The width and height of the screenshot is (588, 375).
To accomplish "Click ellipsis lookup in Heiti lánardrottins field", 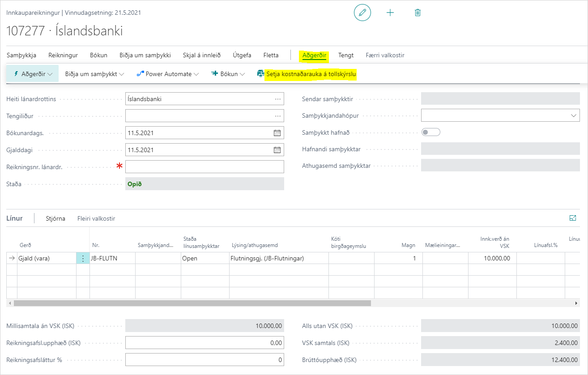I will click(278, 99).
